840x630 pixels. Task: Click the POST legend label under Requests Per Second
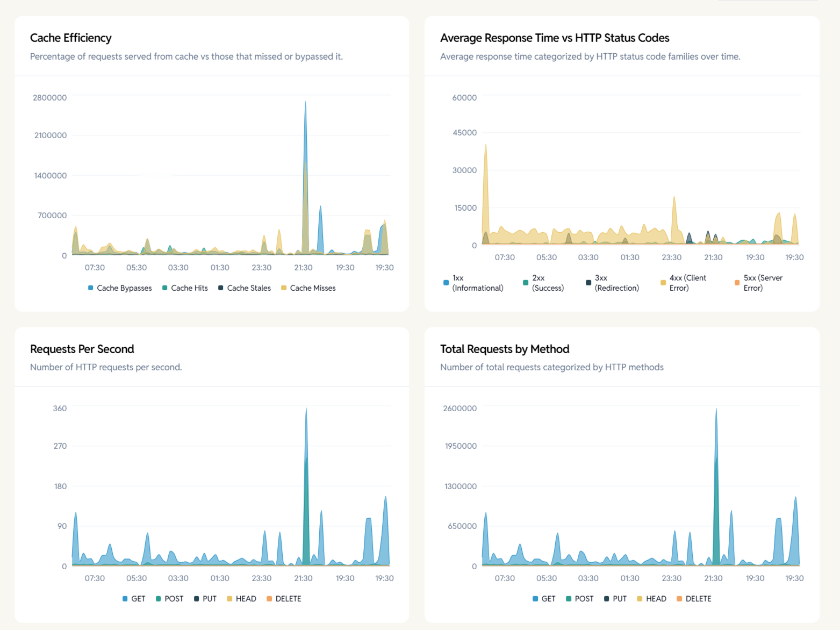click(173, 598)
